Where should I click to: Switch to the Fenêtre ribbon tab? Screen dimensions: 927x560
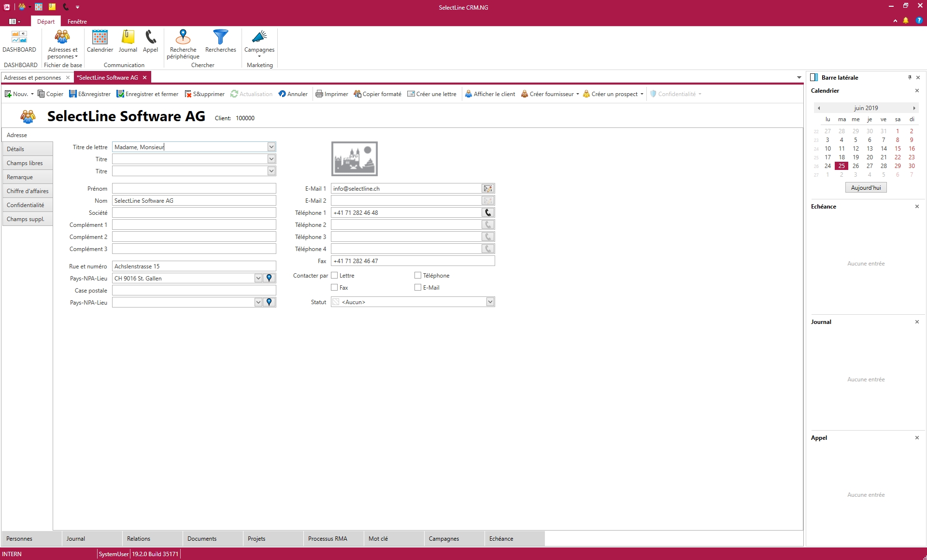pos(77,21)
